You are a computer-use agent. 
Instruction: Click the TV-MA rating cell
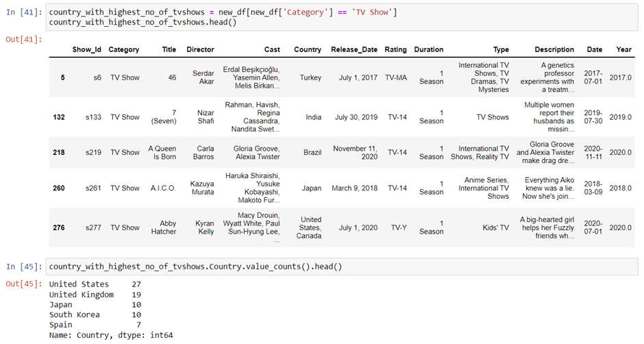click(x=396, y=77)
